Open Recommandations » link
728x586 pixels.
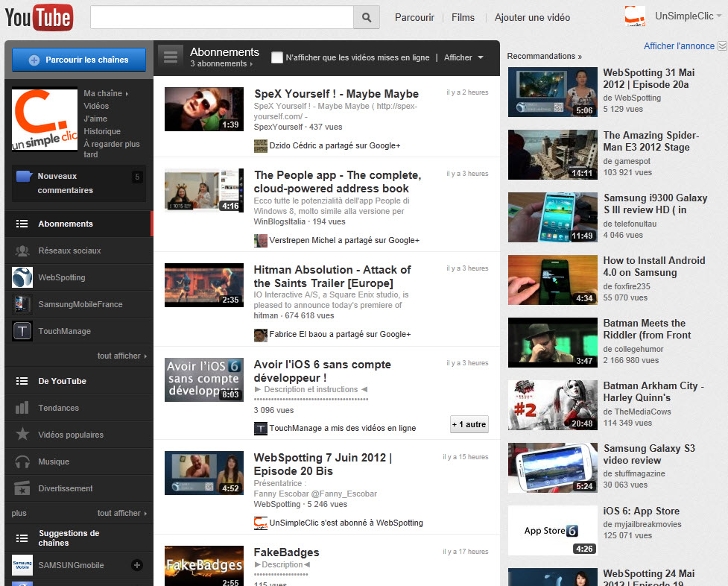544,56
